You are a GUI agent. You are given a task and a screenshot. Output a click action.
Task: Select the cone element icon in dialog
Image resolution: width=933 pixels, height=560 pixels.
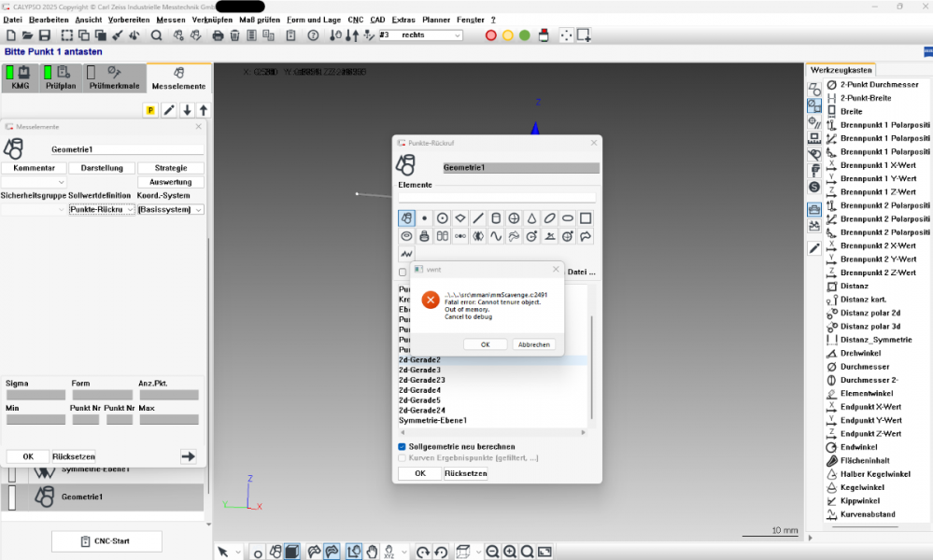(x=531, y=218)
